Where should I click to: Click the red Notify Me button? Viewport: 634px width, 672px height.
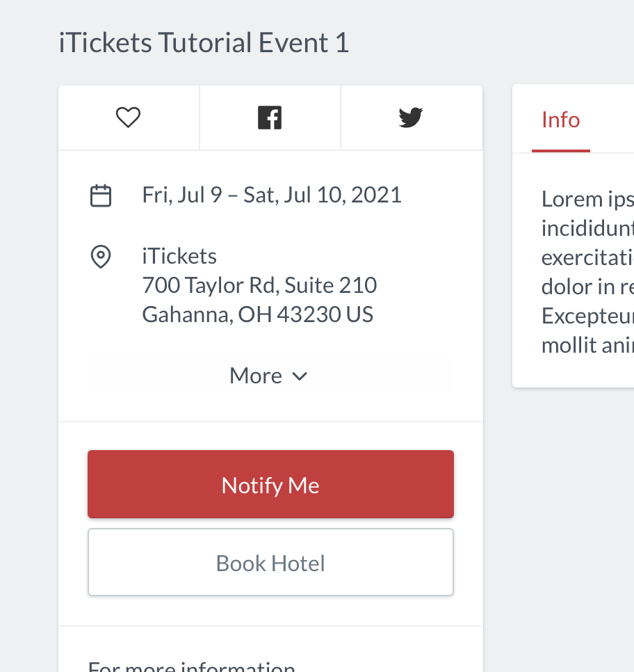(x=270, y=484)
